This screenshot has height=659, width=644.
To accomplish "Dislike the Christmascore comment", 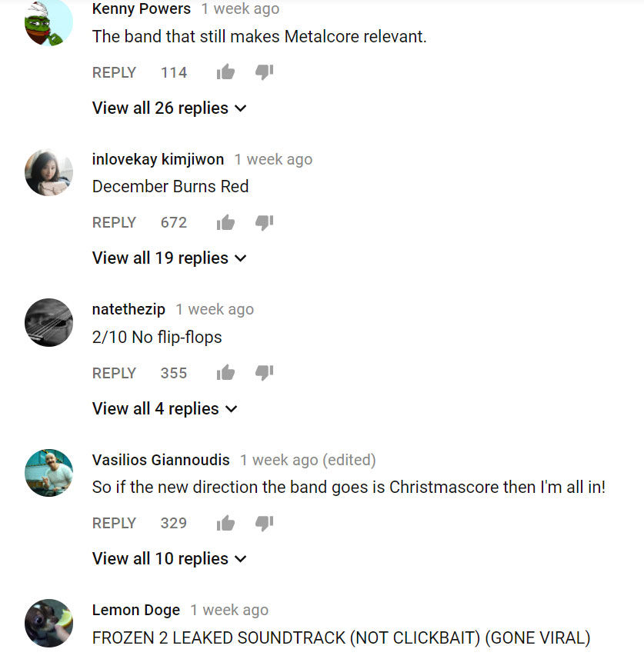I will click(x=264, y=523).
